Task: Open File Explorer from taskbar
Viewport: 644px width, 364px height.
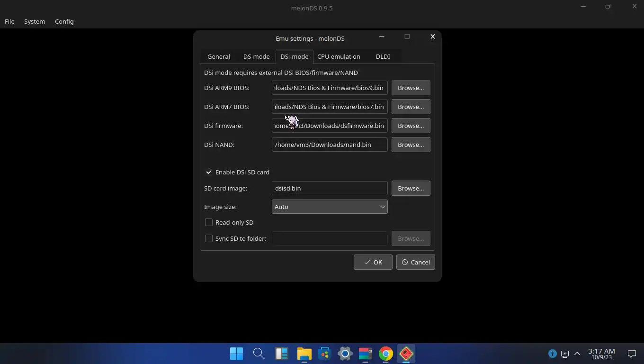Action: (304, 354)
